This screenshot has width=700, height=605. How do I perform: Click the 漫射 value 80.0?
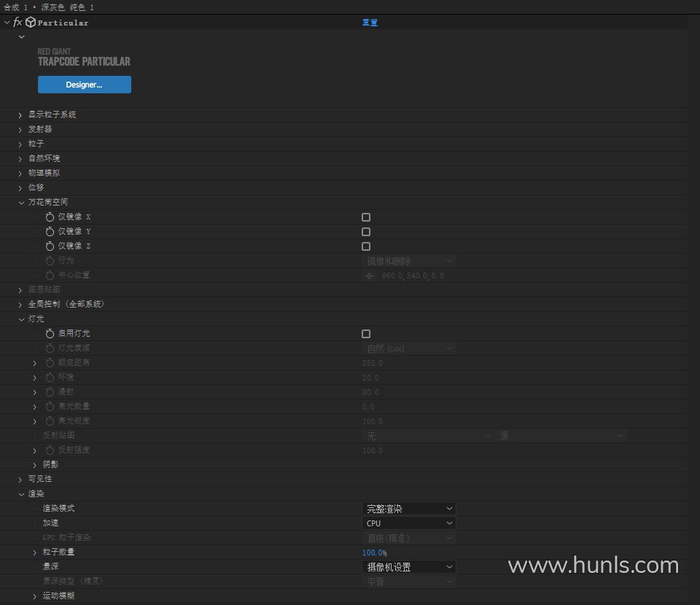(370, 393)
